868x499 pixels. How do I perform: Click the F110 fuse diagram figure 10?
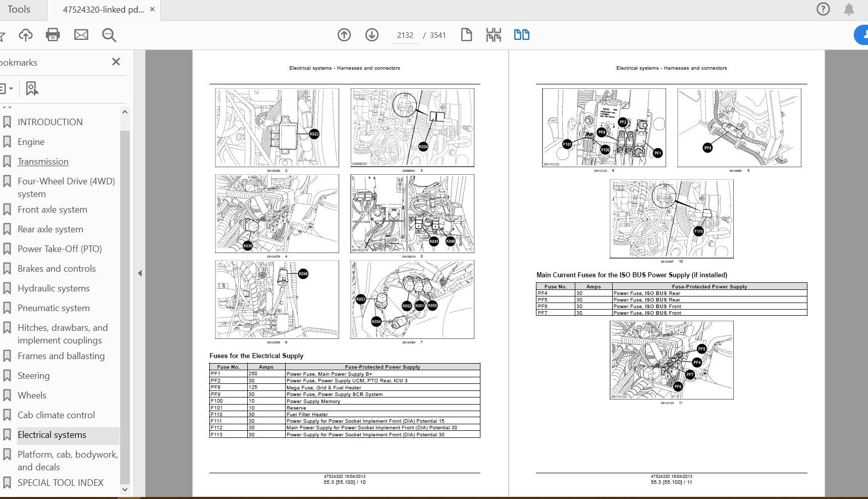click(672, 219)
